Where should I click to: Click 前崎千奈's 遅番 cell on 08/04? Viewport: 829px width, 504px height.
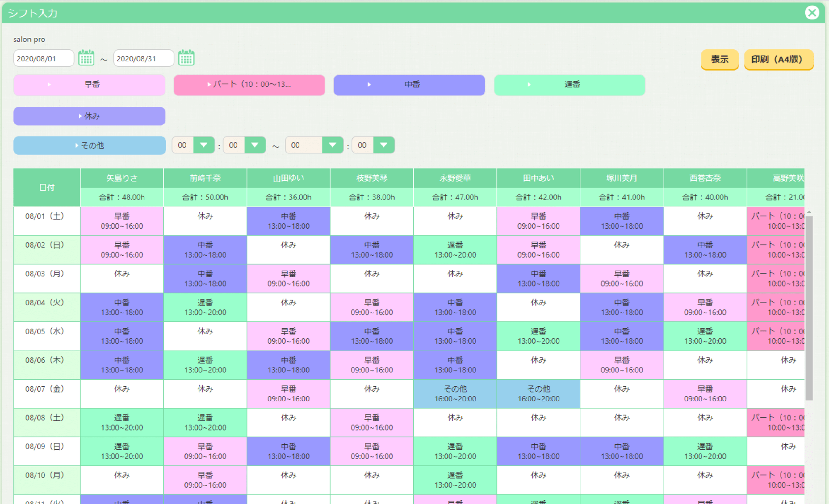205,308
